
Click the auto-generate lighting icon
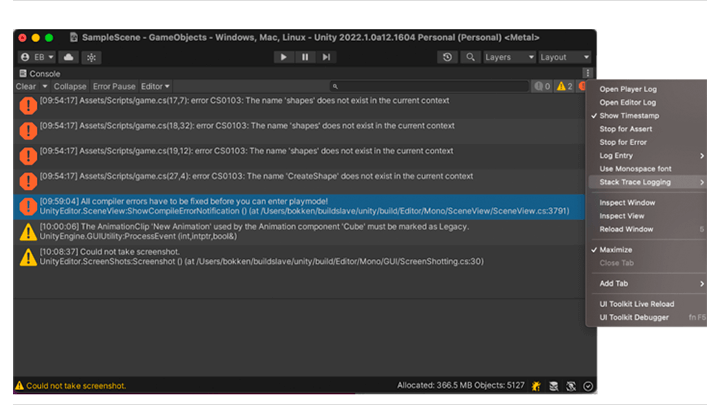tap(571, 386)
